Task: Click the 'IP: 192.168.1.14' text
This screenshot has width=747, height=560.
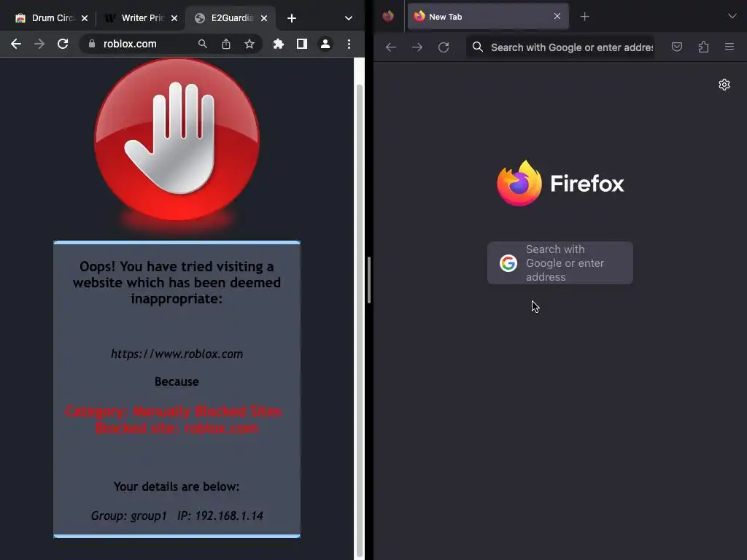Action: pyautogui.click(x=220, y=516)
